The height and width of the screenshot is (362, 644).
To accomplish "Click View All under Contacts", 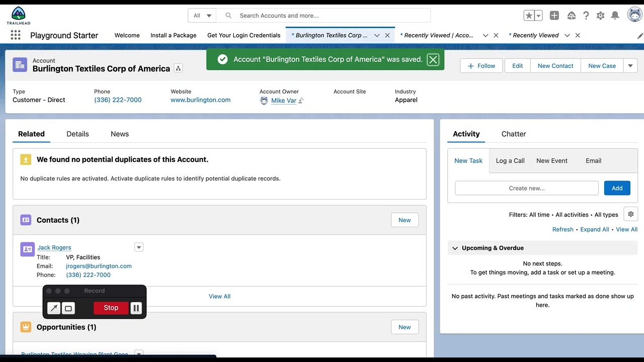I will coord(219,296).
